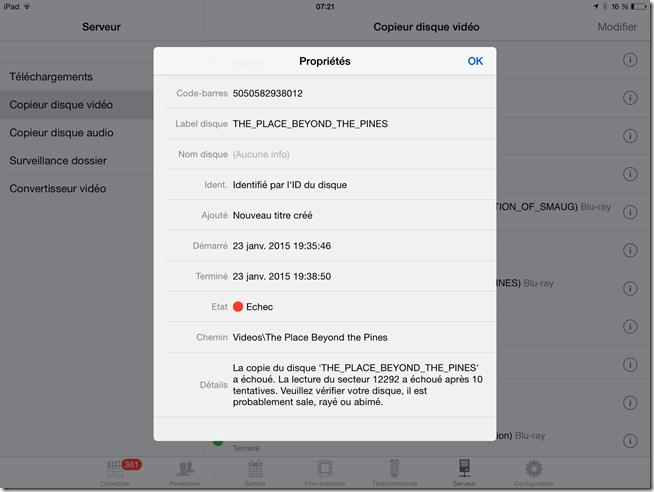The width and height of the screenshot is (654, 492).
Task: Open the Télécommande remote tab
Action: [395, 473]
